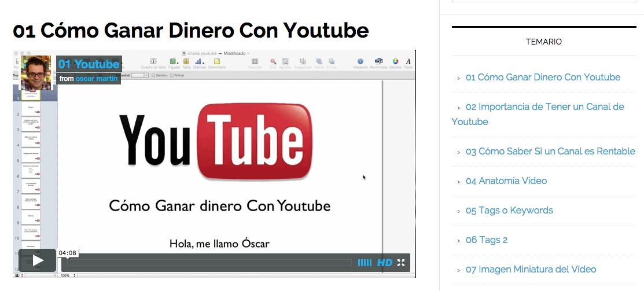Click the Máscara toolbar icon
This screenshot has height=291, width=644.
coord(255,61)
